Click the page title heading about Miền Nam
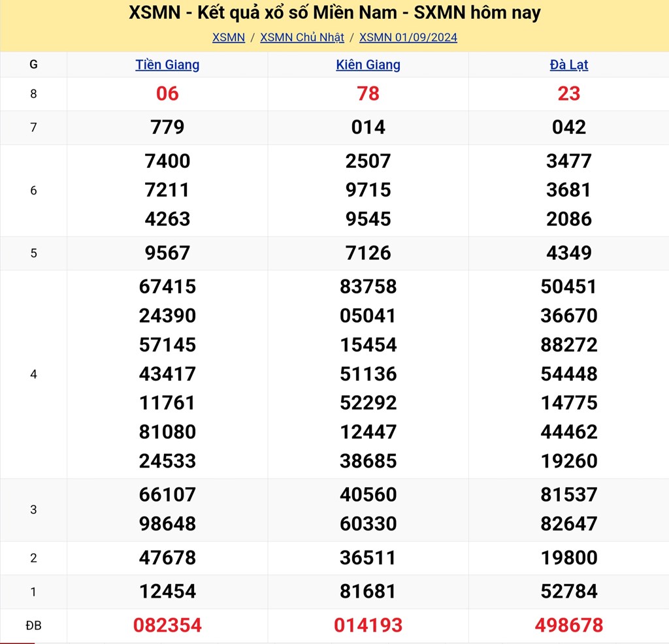Viewport: 669px width, 644px height. (x=334, y=13)
